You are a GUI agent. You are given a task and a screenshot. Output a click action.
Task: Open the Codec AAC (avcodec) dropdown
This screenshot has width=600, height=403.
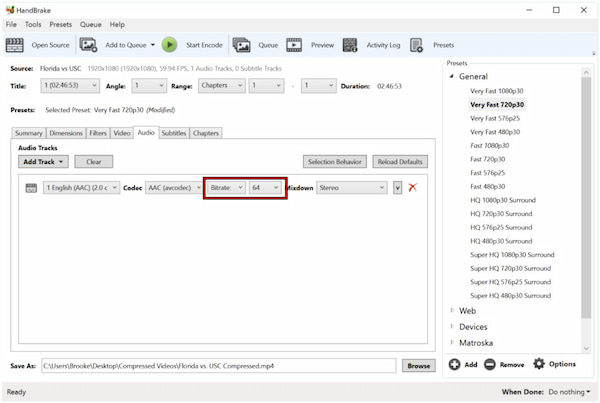point(173,188)
